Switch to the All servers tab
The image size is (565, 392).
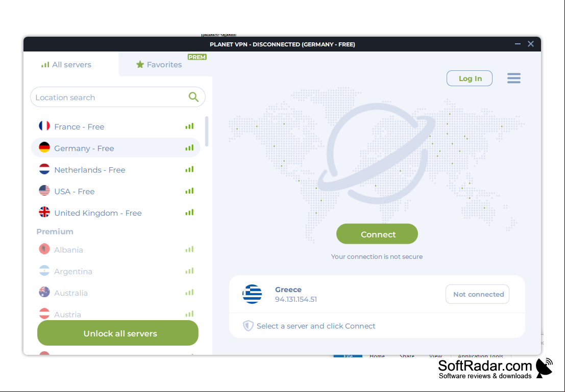pos(71,64)
